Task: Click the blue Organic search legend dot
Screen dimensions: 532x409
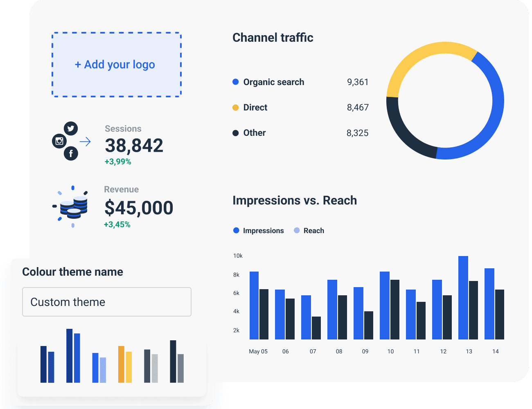Action: click(x=235, y=82)
